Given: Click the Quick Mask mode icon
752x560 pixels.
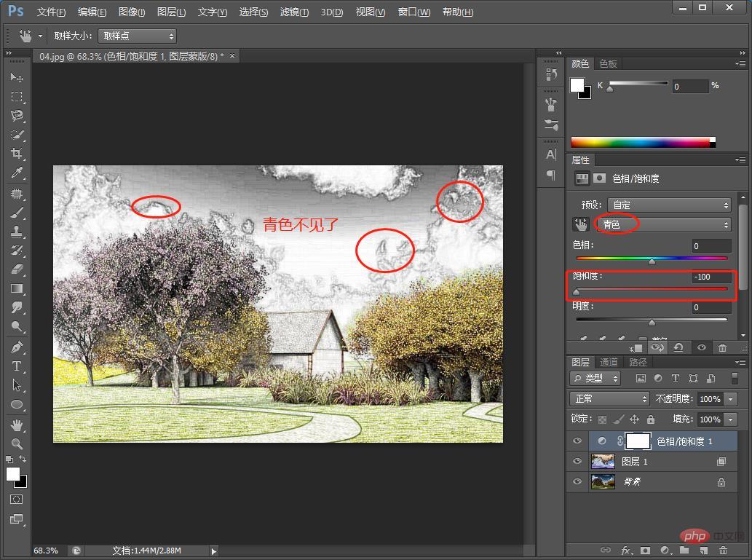Looking at the screenshot, I should click(x=16, y=499).
